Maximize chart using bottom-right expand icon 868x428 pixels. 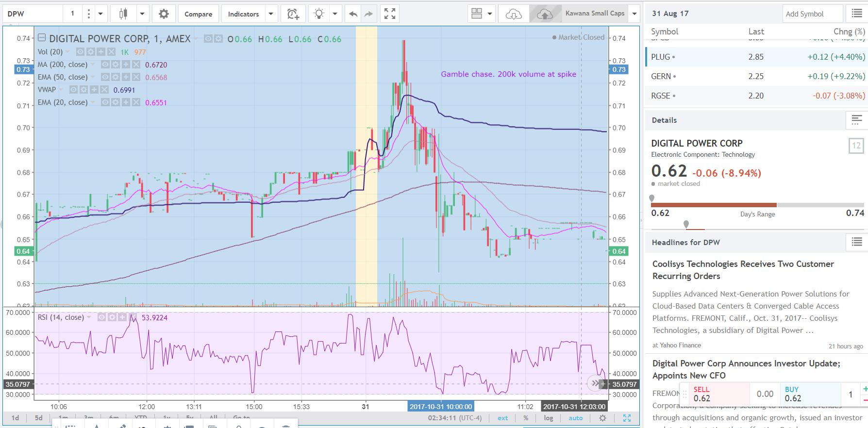coord(627,418)
